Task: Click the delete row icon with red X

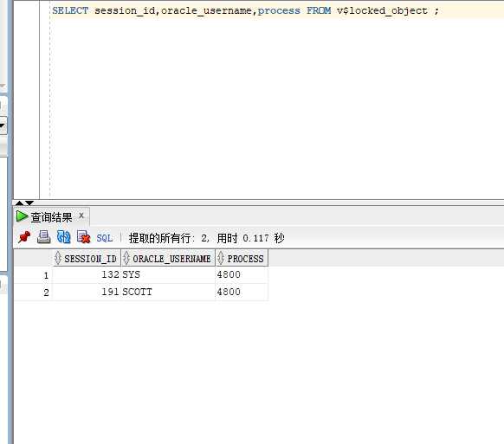Action: pos(84,237)
